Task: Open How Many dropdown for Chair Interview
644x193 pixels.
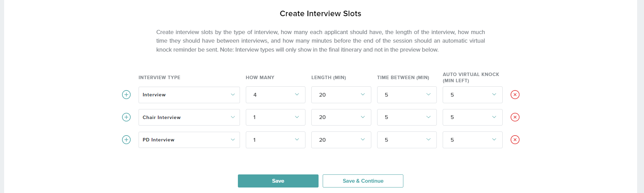Action: tap(275, 117)
